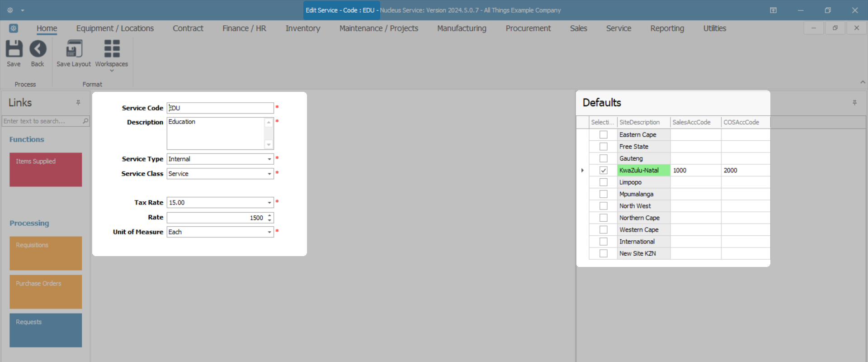Open the Manufacturing tab

[x=462, y=28]
